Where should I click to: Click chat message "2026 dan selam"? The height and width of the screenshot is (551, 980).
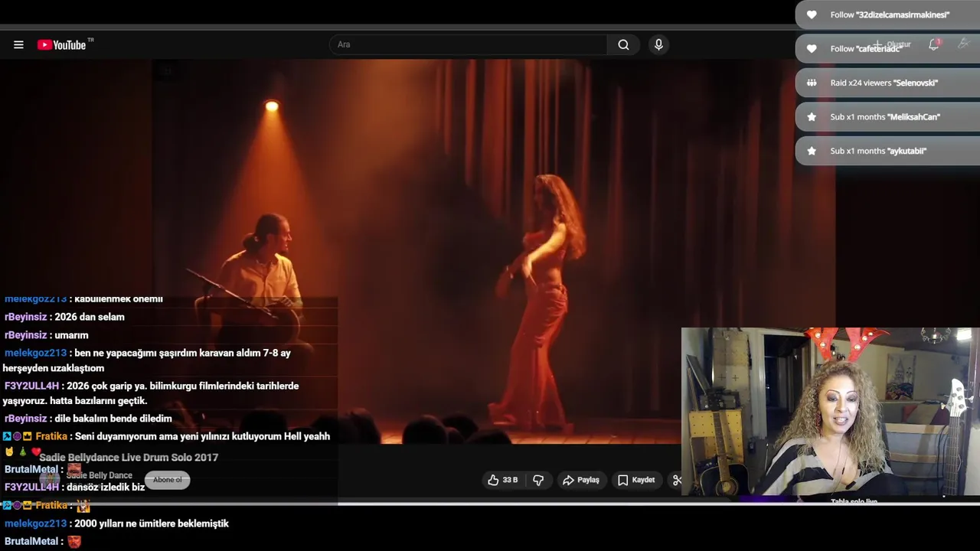click(x=90, y=317)
